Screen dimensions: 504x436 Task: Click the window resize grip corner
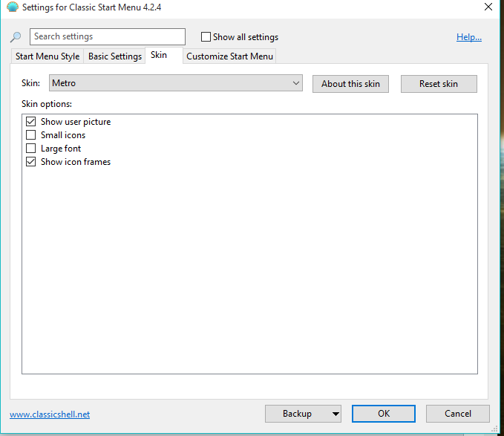(494, 429)
